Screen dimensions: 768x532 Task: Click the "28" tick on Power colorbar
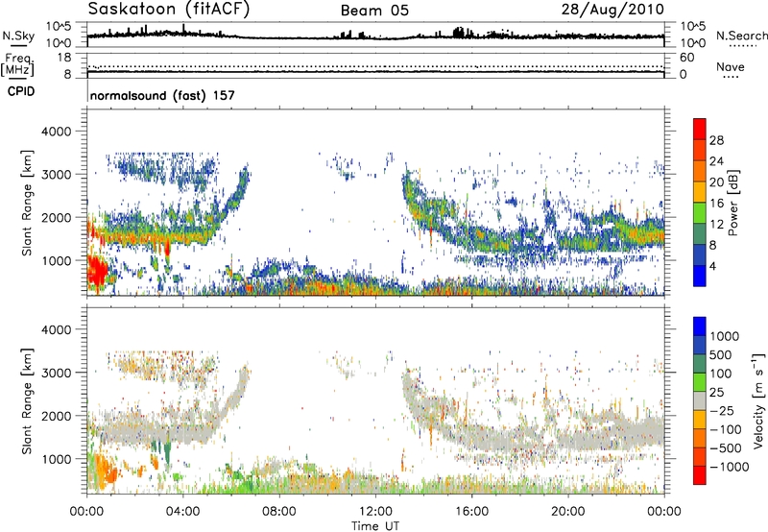point(716,140)
